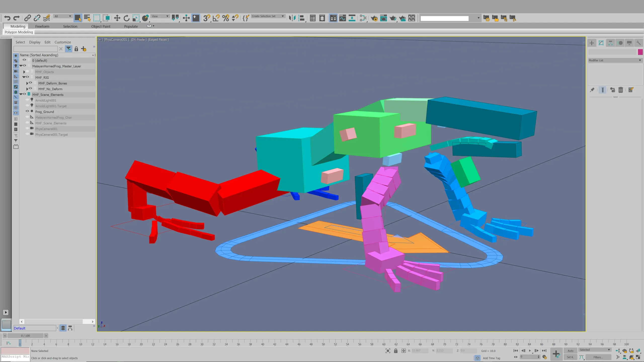
Task: Click the Render Production teapot icon
Action: click(x=393, y=18)
